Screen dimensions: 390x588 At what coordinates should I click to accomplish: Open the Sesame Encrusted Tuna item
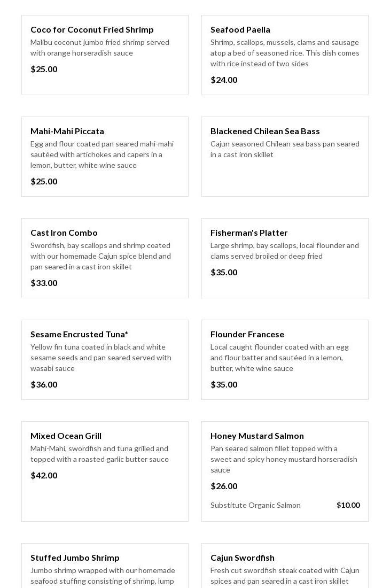pyautogui.click(x=79, y=334)
